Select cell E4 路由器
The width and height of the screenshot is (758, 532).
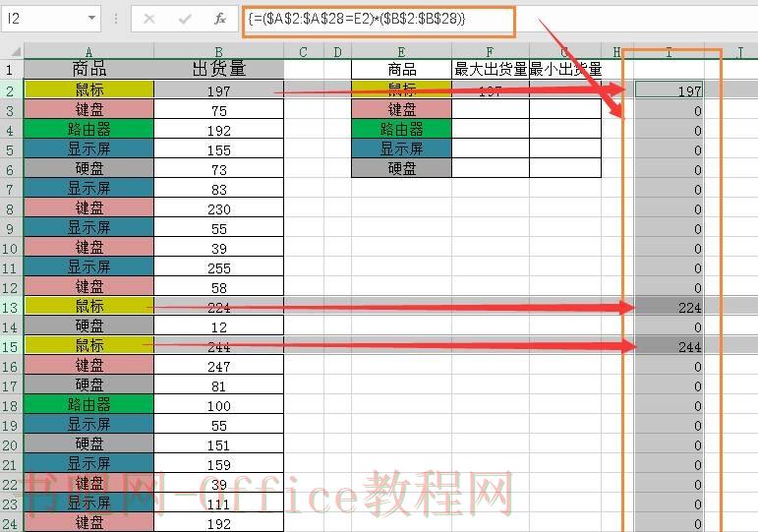coord(402,129)
